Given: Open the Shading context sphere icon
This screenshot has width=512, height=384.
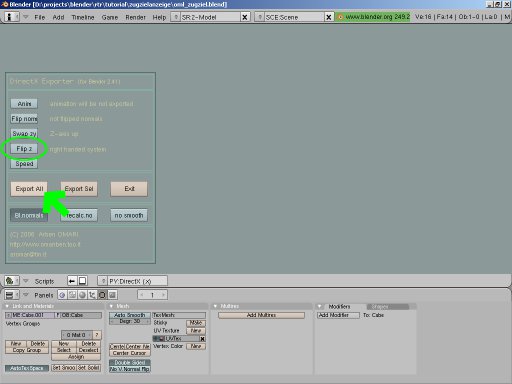Looking at the screenshot, I should 82,295.
